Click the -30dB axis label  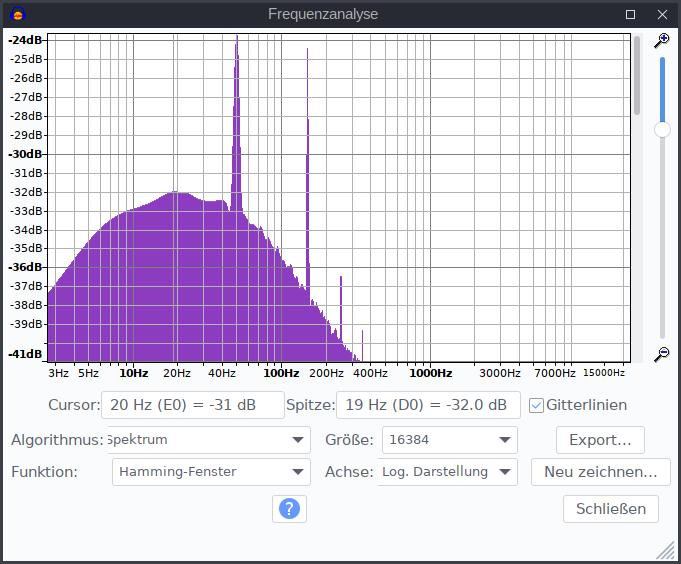click(x=25, y=154)
